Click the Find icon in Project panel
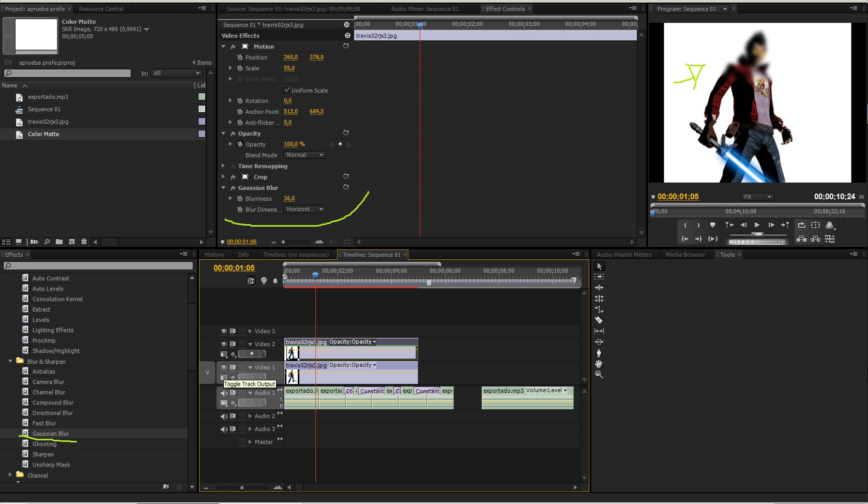 (47, 242)
